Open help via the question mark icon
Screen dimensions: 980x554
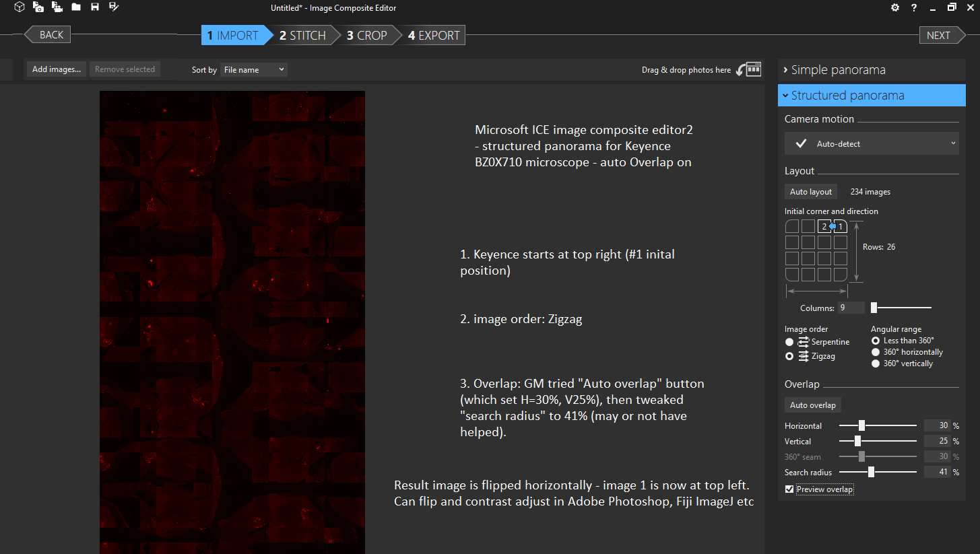coord(914,7)
